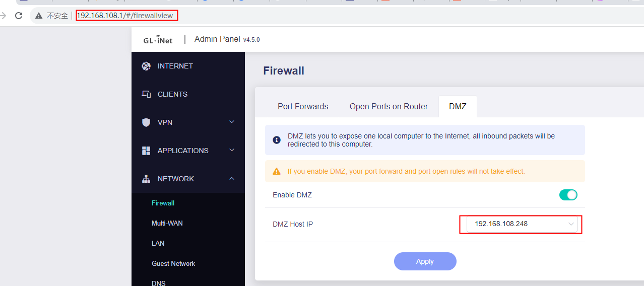Click the INTERNET globe icon
644x286 pixels.
point(146,66)
